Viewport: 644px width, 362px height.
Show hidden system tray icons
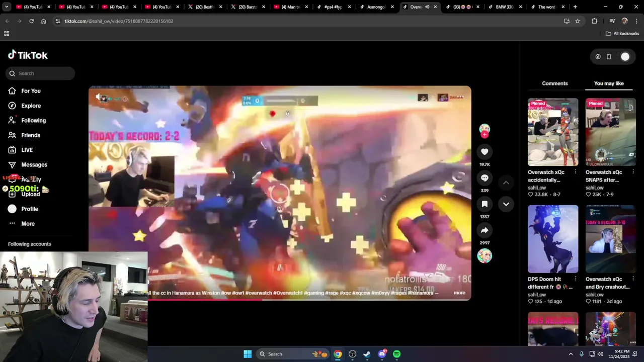571,354
